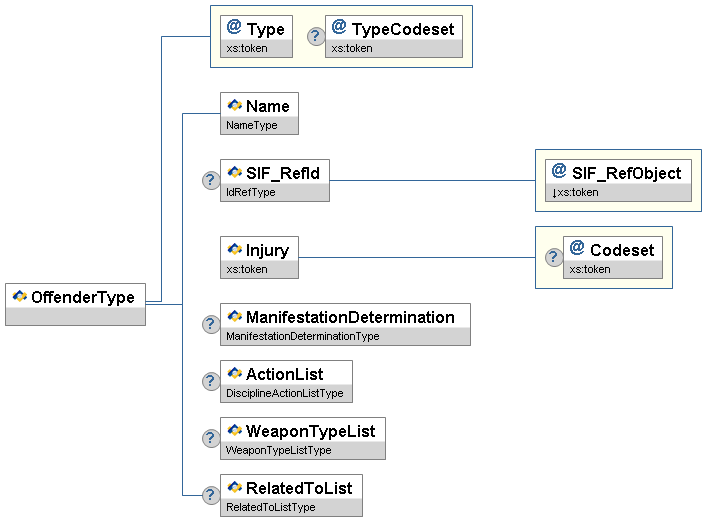Click the @ icon beside TypeCodeset

pos(339,29)
